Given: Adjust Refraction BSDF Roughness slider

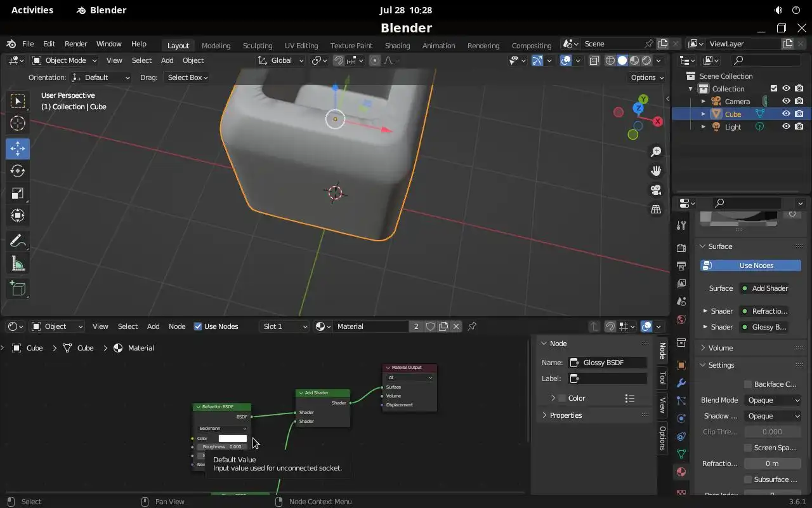Looking at the screenshot, I should pos(222,446).
